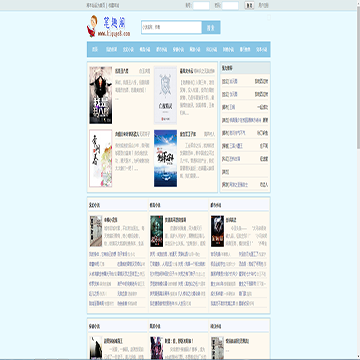Open the calligraphy and flowers book cover
The width and height of the screenshot is (360, 360).
(101, 158)
